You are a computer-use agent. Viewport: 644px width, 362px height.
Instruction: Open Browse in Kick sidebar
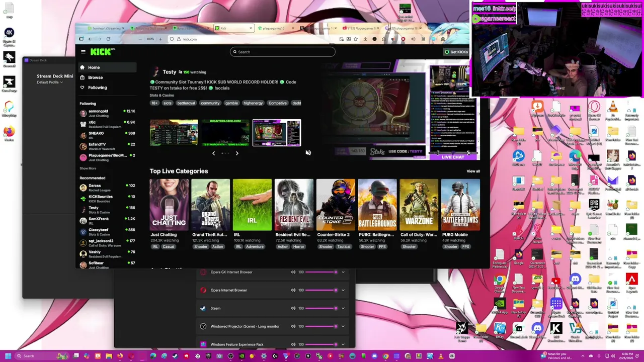click(107, 77)
